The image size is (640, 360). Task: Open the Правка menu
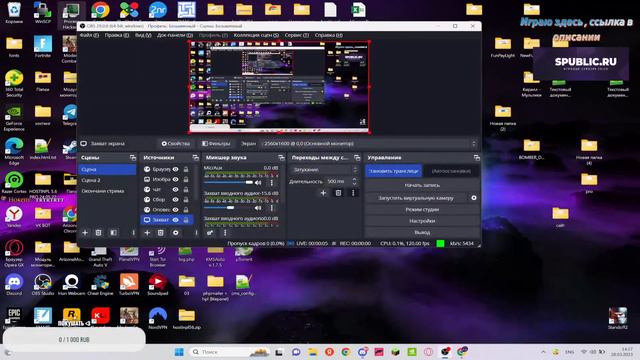click(117, 35)
